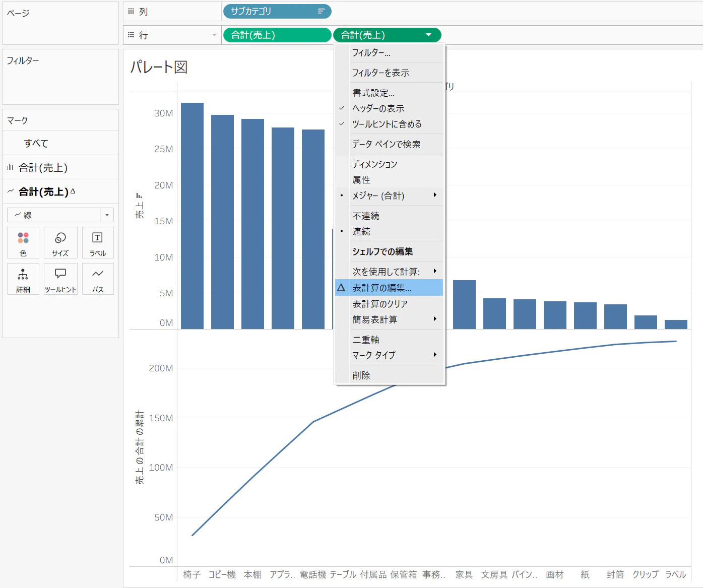Expand マーク タイプ submenu

[389, 355]
